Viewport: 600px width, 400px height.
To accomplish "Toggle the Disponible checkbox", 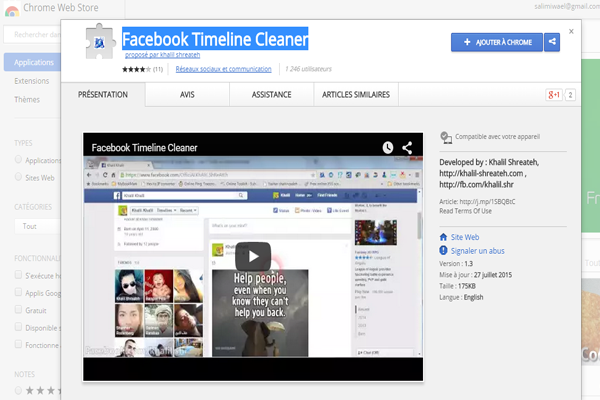I will click(18, 327).
